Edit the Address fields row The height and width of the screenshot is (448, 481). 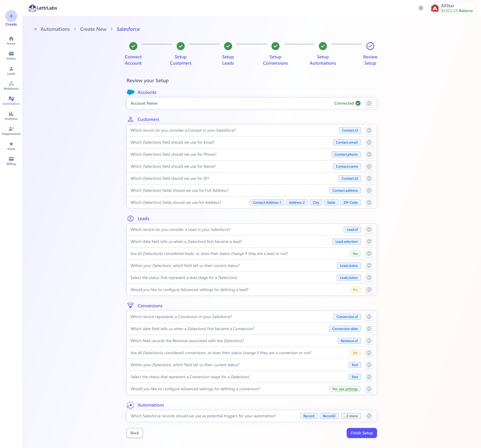pyautogui.click(x=369, y=202)
